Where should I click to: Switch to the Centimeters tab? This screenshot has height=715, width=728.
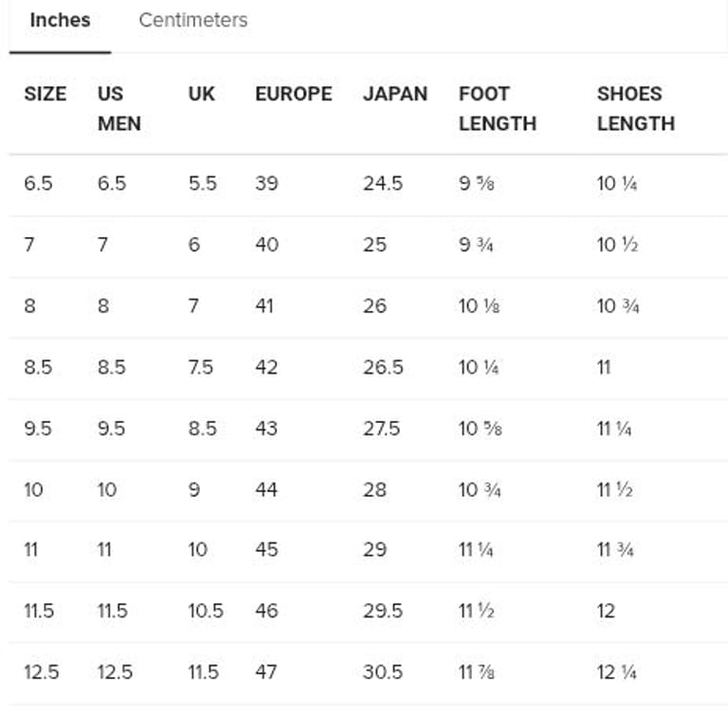click(192, 20)
